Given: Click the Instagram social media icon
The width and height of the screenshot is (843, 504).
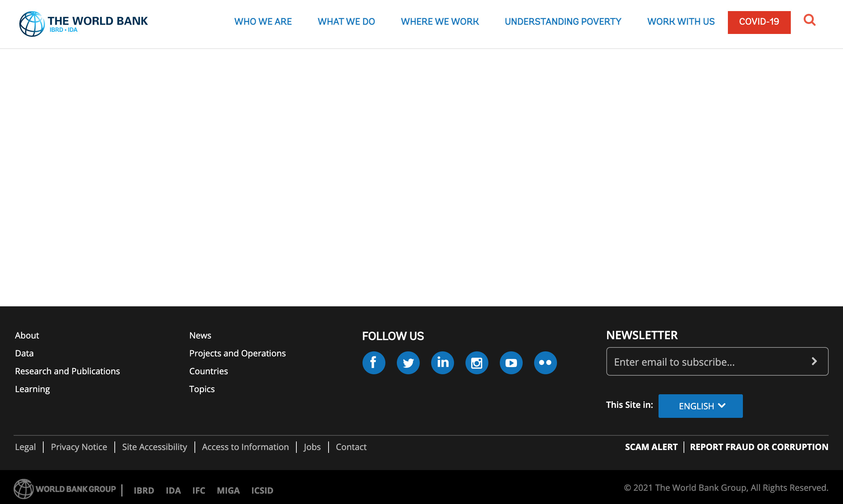Looking at the screenshot, I should pyautogui.click(x=477, y=362).
